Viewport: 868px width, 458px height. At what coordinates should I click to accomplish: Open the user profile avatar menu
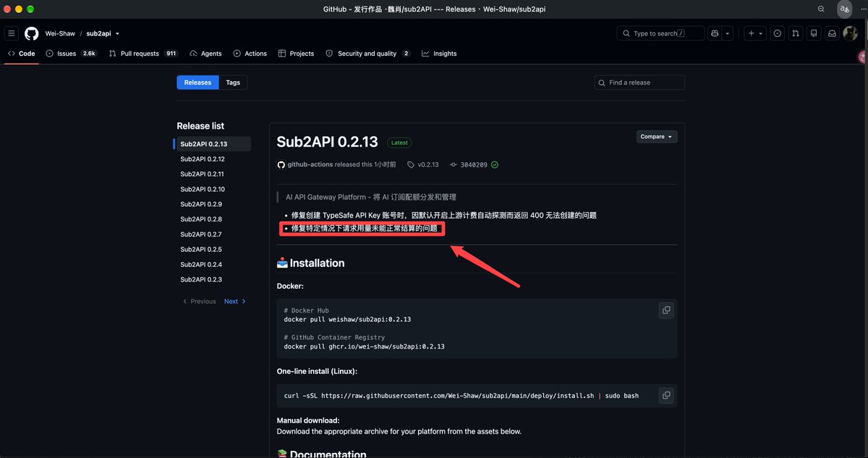pyautogui.click(x=851, y=33)
